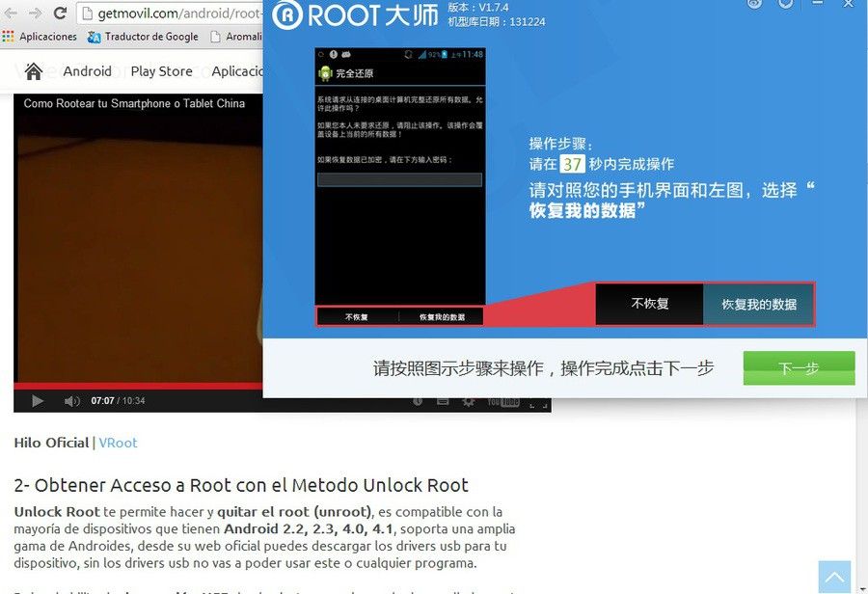Toggle video captions icon
The width and height of the screenshot is (868, 594).
tap(443, 402)
